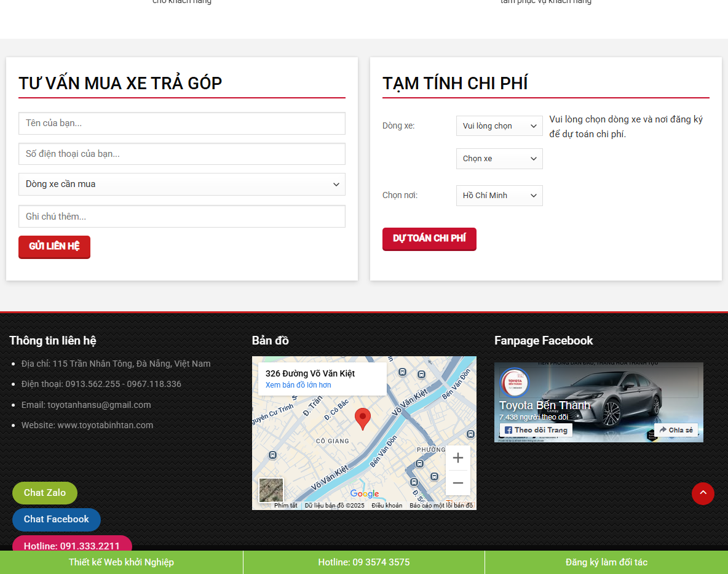This screenshot has height=574, width=728.
Task: Zoom in on the Google map
Action: click(458, 457)
